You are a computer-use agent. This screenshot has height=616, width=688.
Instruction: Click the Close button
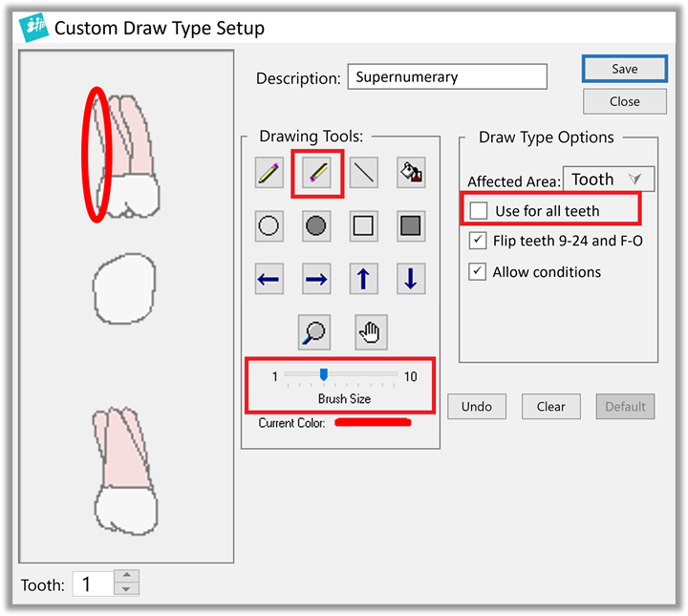625,102
